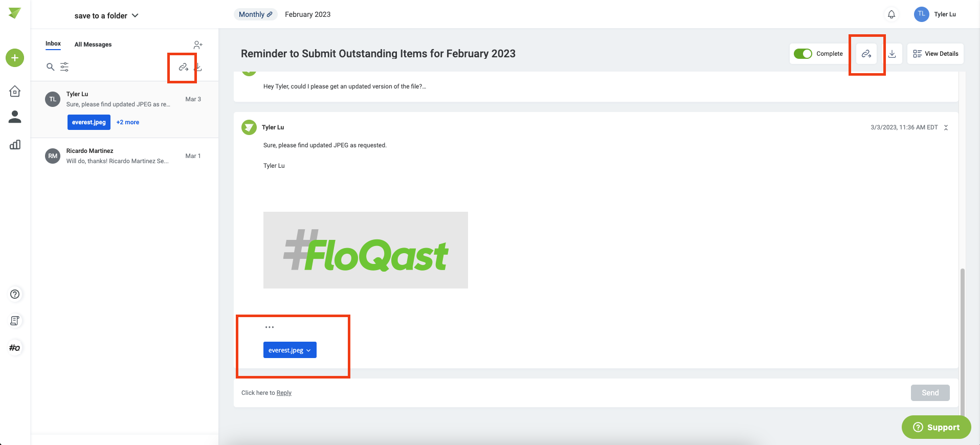This screenshot has height=445, width=980.
Task: Click the Reminder to Submit Outstanding Items title
Action: (378, 54)
